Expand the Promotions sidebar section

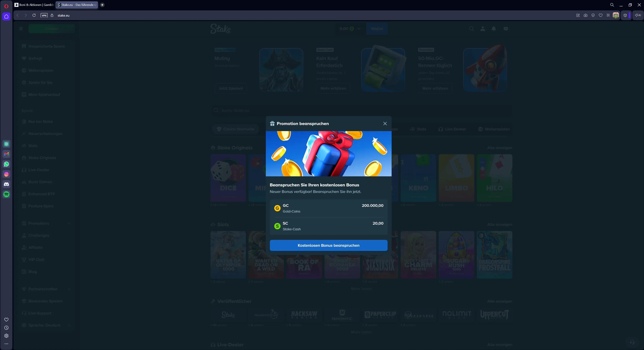tap(46, 223)
